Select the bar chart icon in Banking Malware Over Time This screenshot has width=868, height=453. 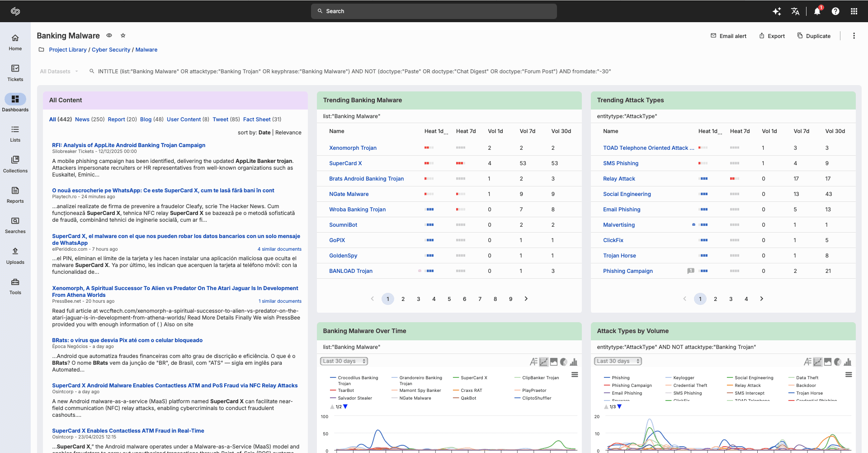pyautogui.click(x=574, y=362)
